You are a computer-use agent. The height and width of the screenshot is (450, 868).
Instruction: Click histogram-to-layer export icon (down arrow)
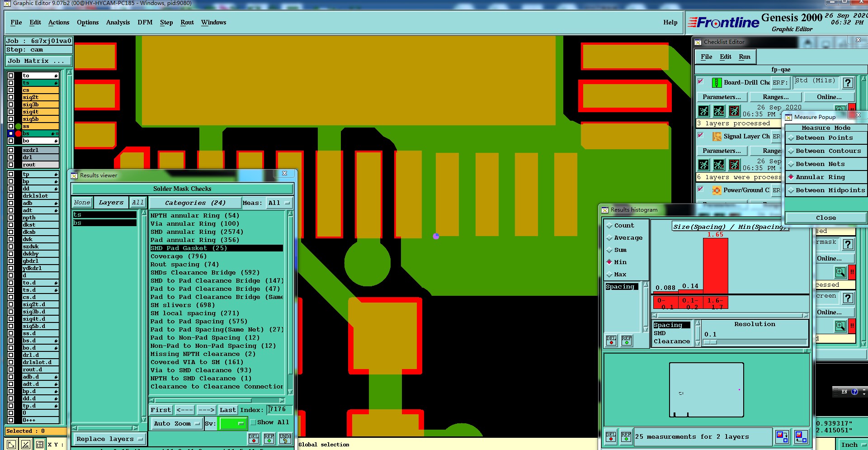point(782,436)
